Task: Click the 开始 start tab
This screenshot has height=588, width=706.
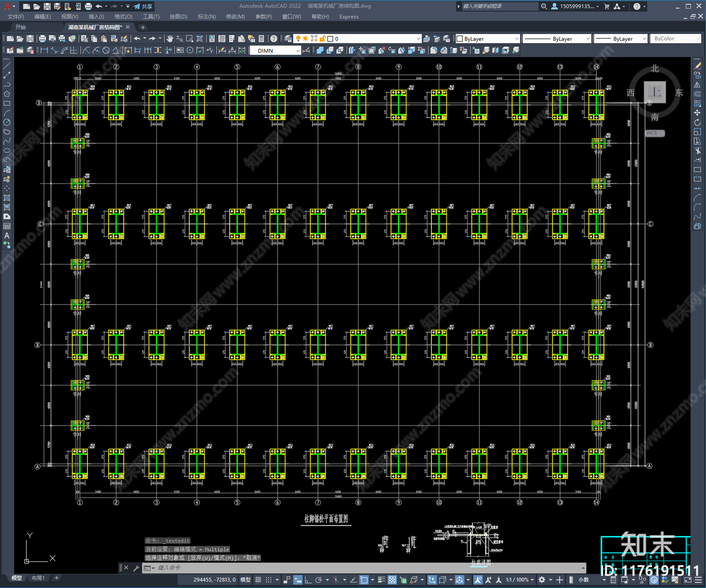Action: [20, 27]
